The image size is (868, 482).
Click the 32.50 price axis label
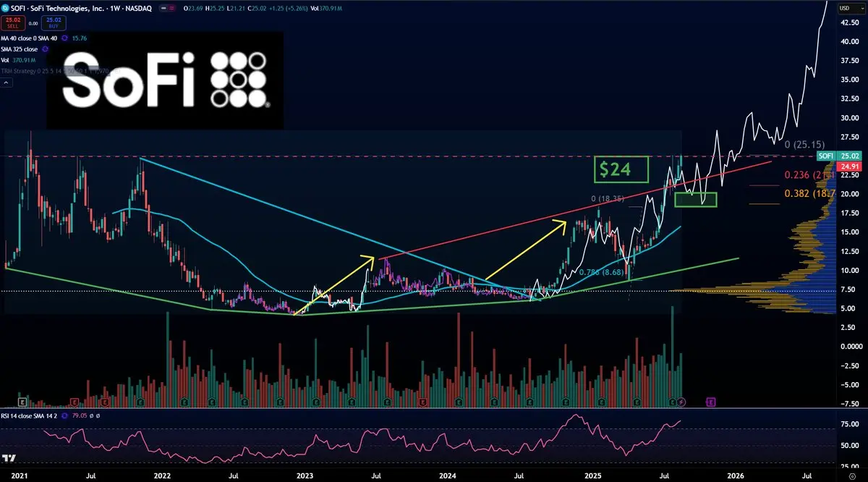tap(849, 98)
